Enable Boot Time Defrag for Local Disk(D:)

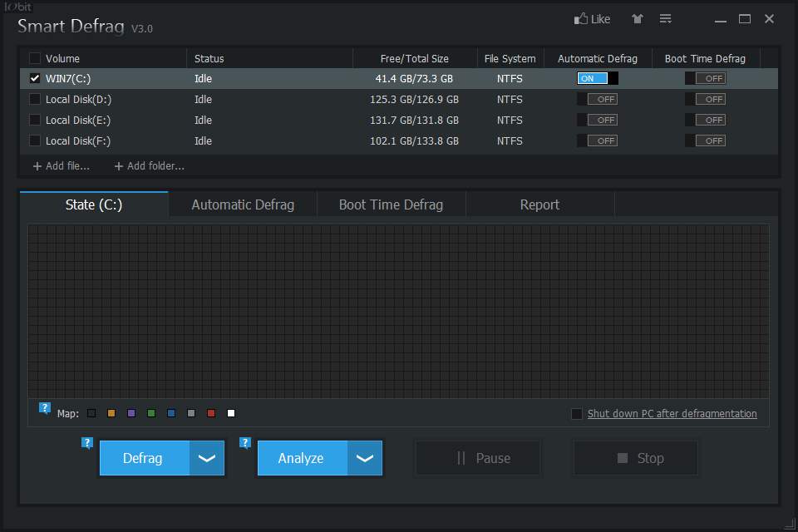coord(706,99)
